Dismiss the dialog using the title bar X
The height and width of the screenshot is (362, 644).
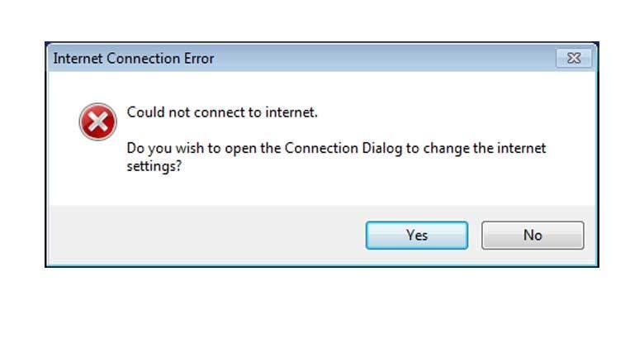(x=574, y=59)
